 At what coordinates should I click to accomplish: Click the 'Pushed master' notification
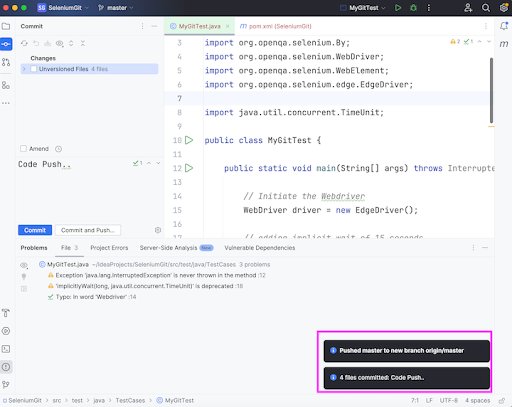click(x=407, y=351)
